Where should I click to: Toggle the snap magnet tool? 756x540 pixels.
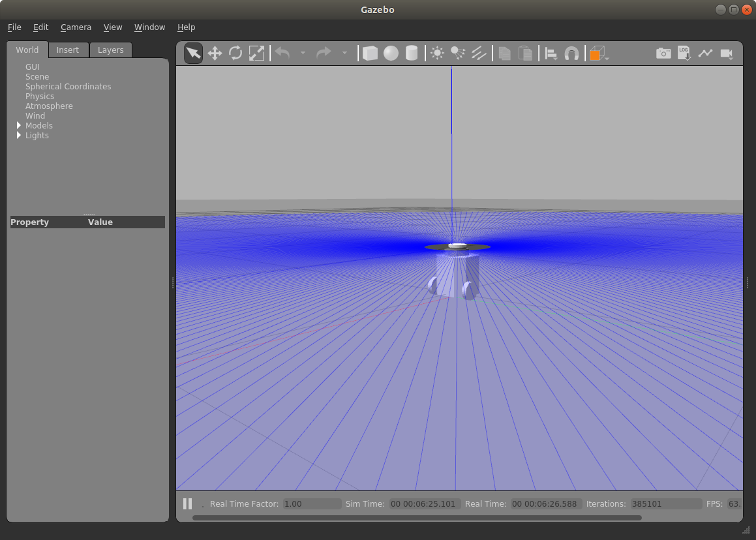[571, 53]
